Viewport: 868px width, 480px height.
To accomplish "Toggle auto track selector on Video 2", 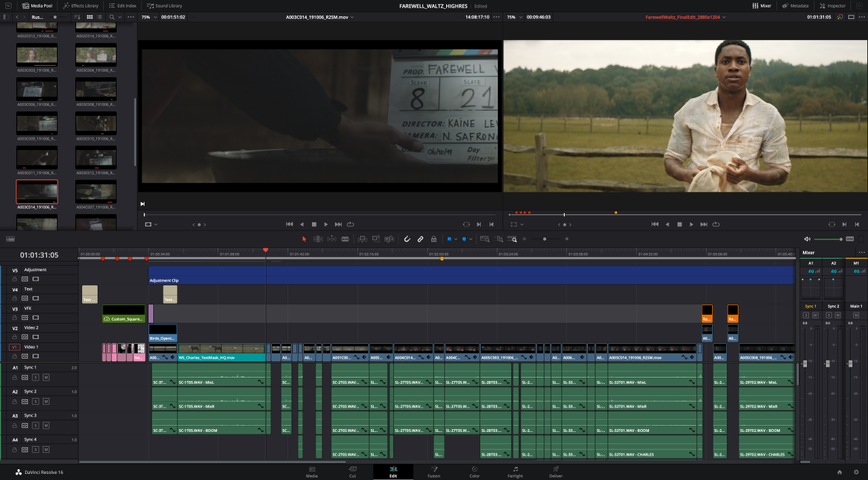I will [x=25, y=337].
